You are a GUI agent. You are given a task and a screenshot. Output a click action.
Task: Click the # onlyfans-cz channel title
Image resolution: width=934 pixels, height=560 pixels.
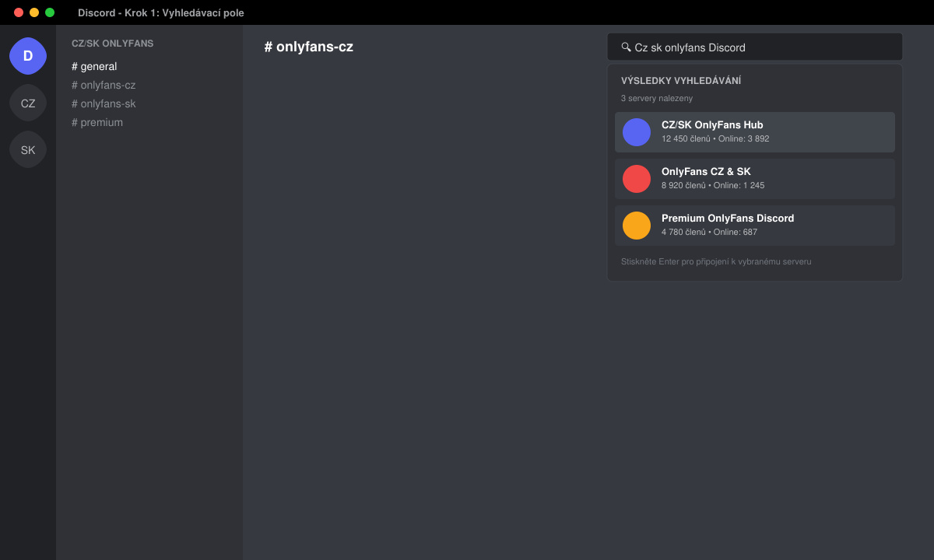(x=309, y=47)
